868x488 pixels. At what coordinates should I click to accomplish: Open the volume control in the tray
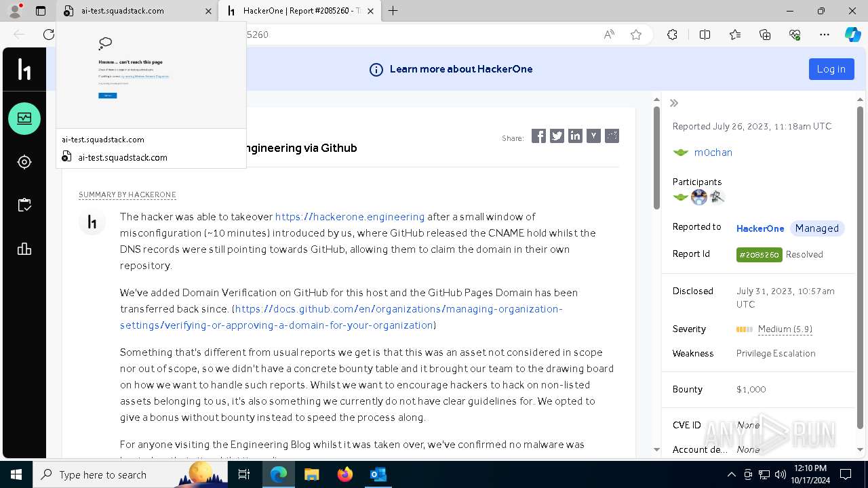click(x=781, y=474)
